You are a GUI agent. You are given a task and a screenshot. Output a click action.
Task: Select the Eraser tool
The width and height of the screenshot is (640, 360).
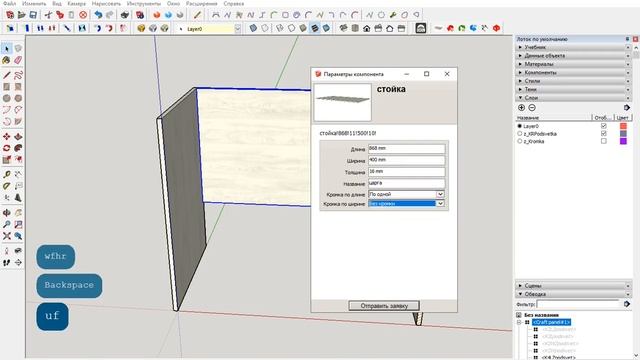click(18, 60)
